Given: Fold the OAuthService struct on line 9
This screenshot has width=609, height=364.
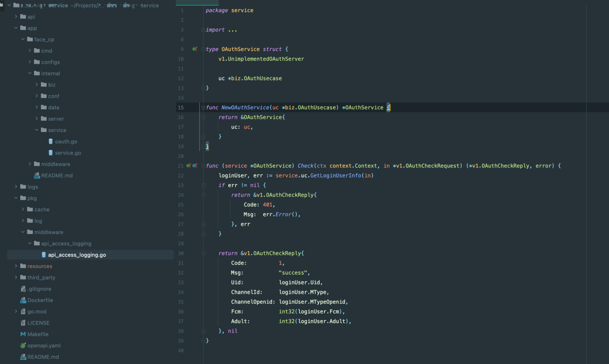Looking at the screenshot, I should click(x=203, y=49).
